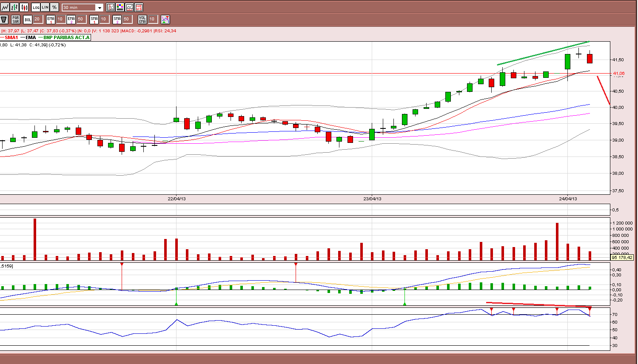
Task: Click the chart with volume panel icon
Action: pos(129,7)
